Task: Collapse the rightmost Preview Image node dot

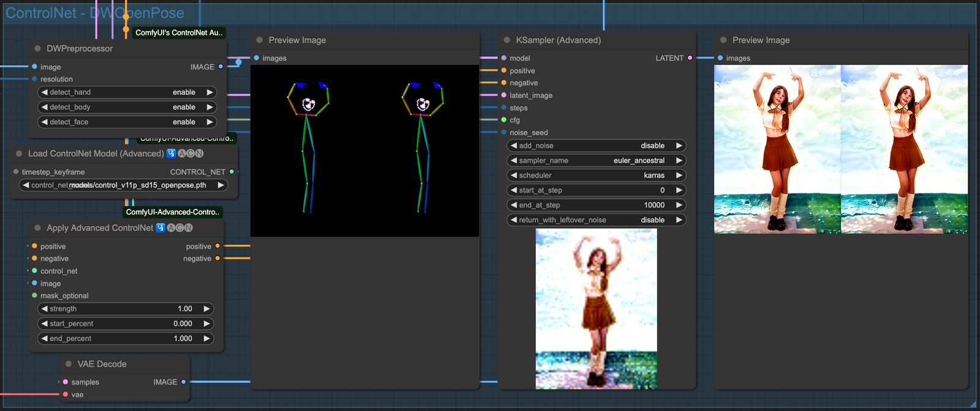Action: (723, 40)
